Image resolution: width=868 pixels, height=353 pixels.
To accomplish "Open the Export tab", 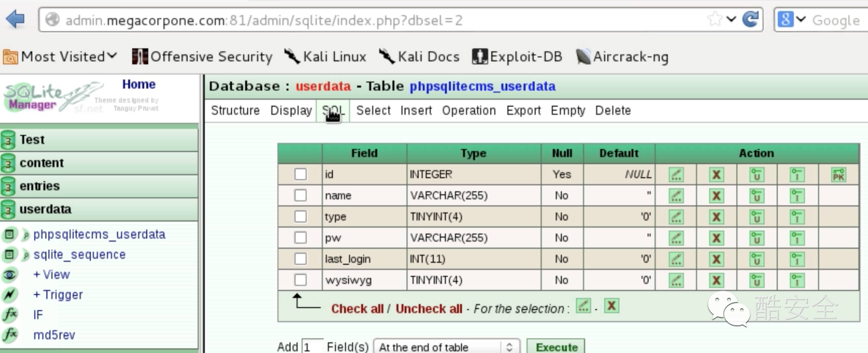I will click(x=523, y=110).
